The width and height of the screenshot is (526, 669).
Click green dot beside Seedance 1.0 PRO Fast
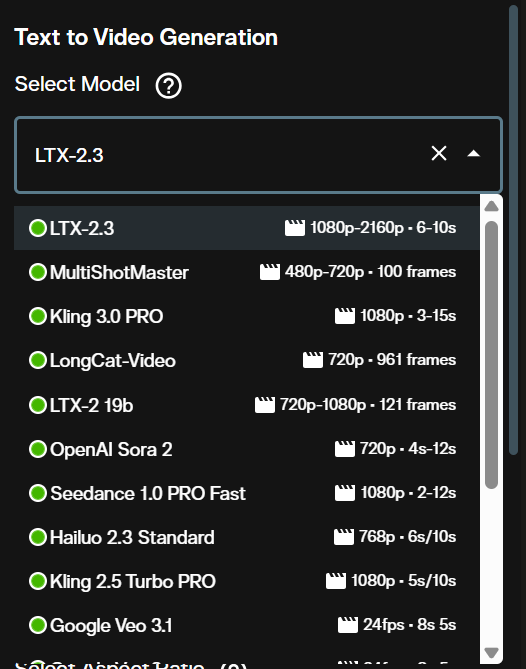38,493
